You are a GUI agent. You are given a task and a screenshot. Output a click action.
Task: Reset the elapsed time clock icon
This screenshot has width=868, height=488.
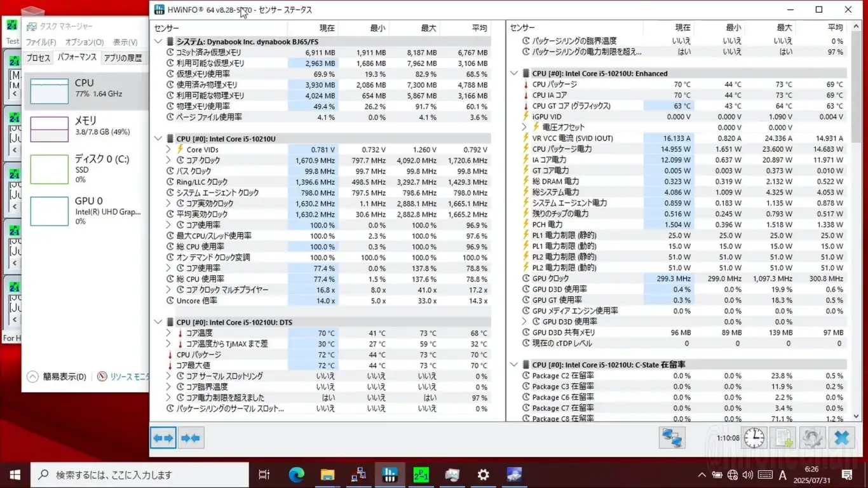coord(754,438)
